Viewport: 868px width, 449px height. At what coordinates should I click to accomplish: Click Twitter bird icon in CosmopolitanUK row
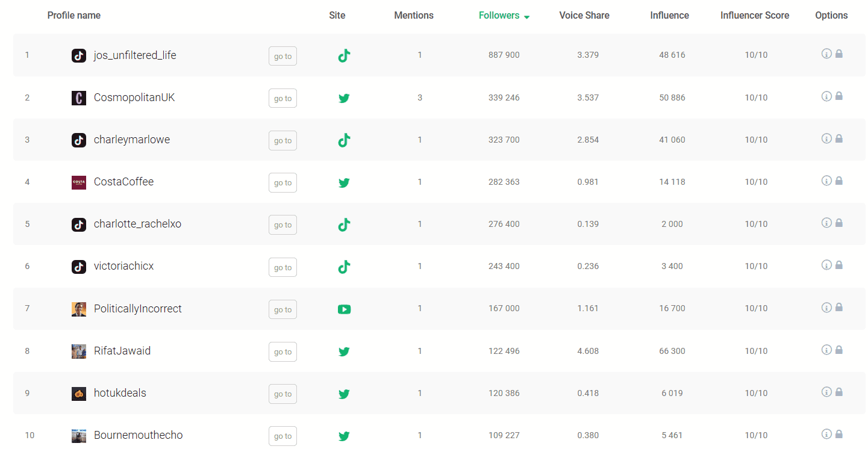(344, 98)
